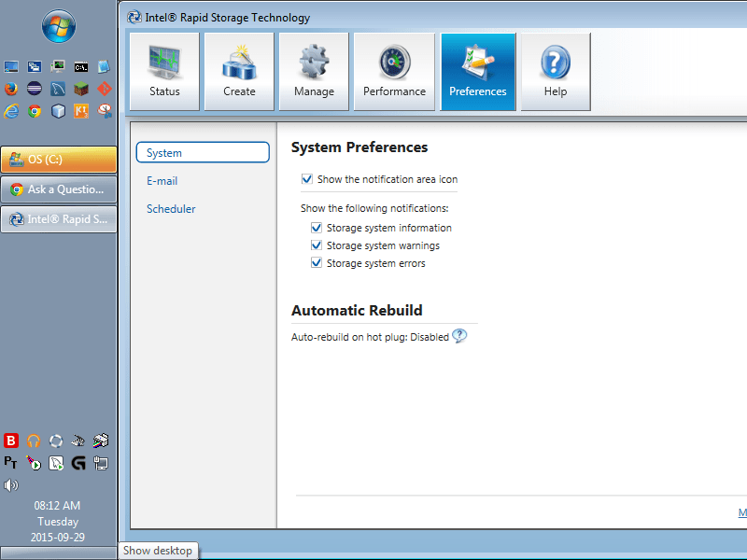The height and width of the screenshot is (560, 747).
Task: Uncheck Show the notification area icon
Action: [x=307, y=179]
